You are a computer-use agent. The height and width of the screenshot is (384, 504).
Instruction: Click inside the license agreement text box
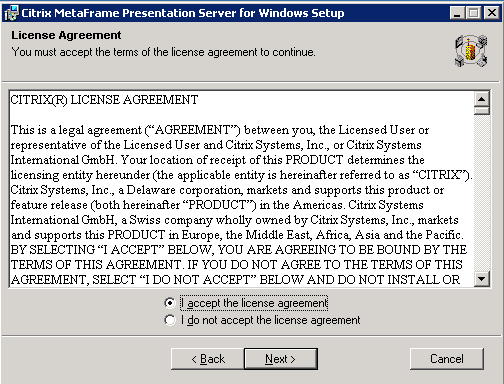tap(241, 189)
